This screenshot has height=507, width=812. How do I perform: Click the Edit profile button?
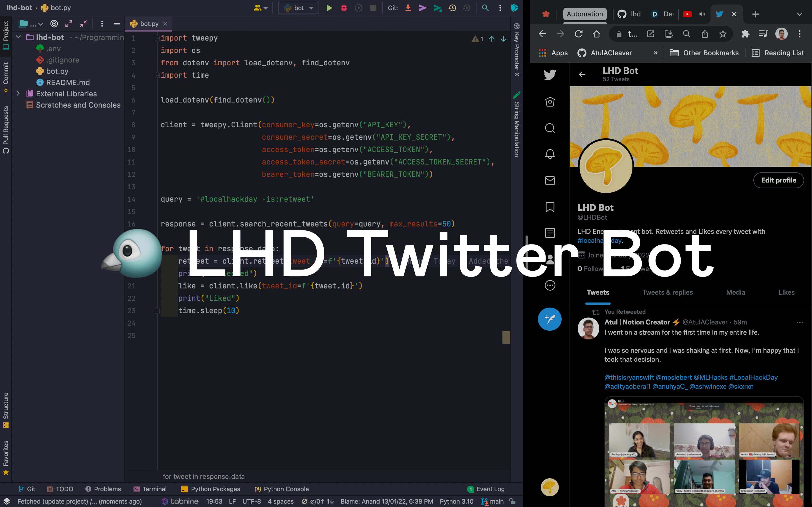[x=778, y=180]
